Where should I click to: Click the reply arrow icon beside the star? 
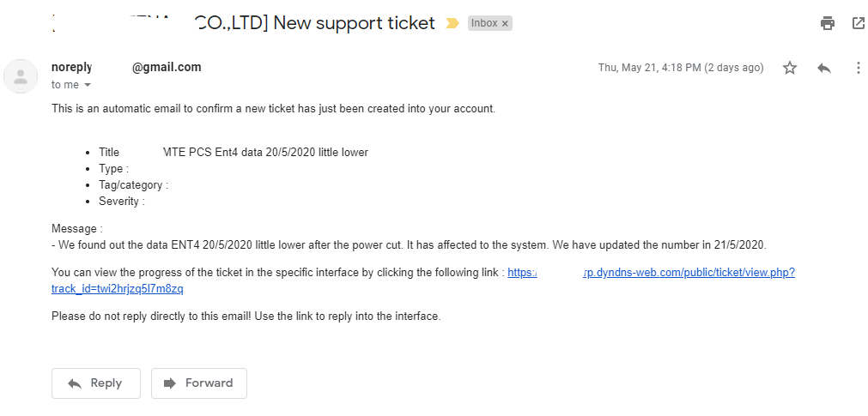824,68
